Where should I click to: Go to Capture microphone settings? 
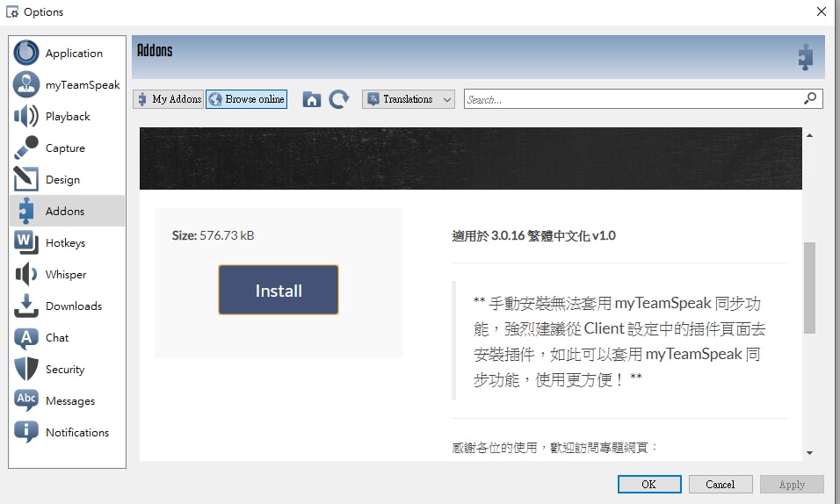tap(65, 148)
